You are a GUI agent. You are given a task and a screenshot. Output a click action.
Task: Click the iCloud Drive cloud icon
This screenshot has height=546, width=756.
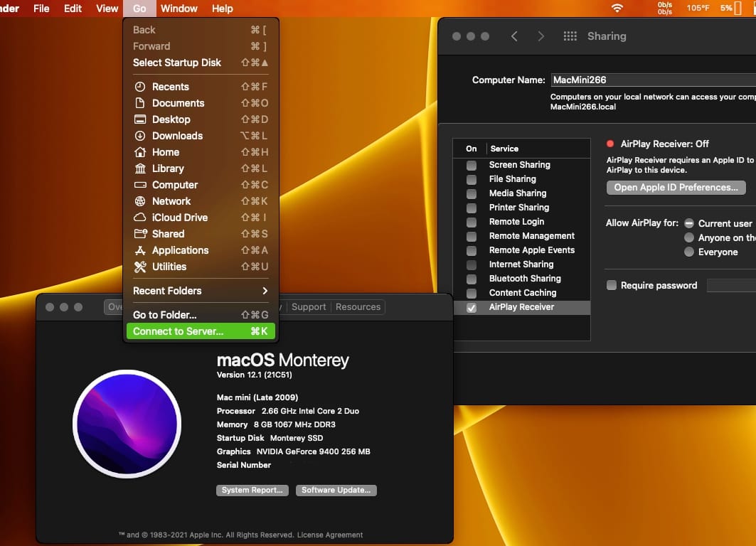point(140,218)
